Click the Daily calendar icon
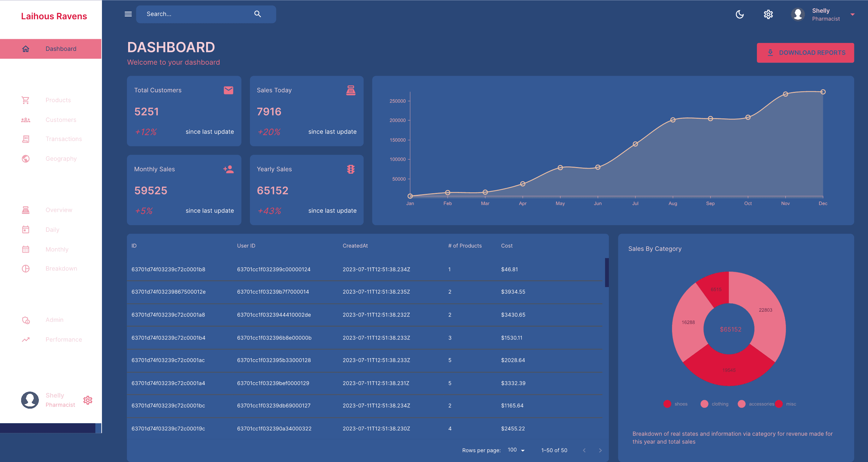The image size is (868, 462). click(26, 230)
